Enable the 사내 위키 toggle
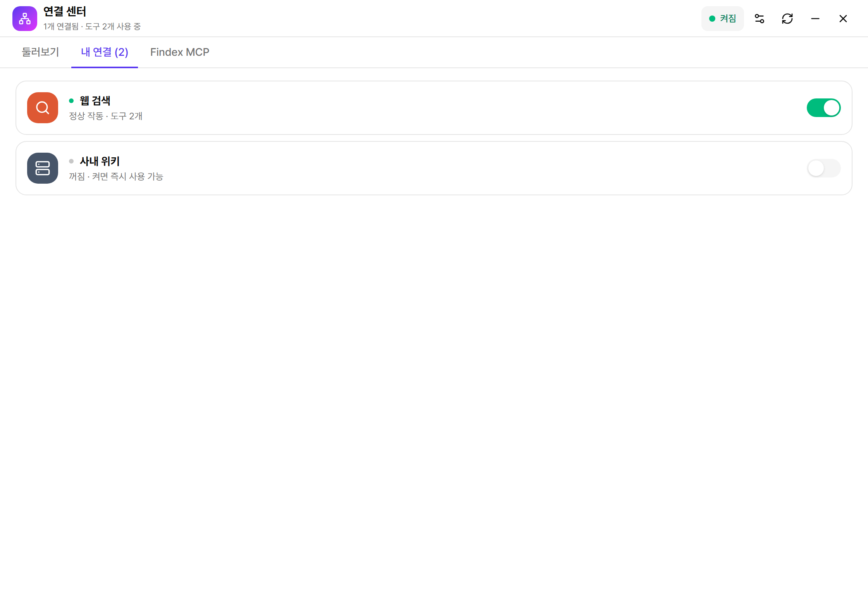The width and height of the screenshot is (868, 589). pyautogui.click(x=824, y=168)
